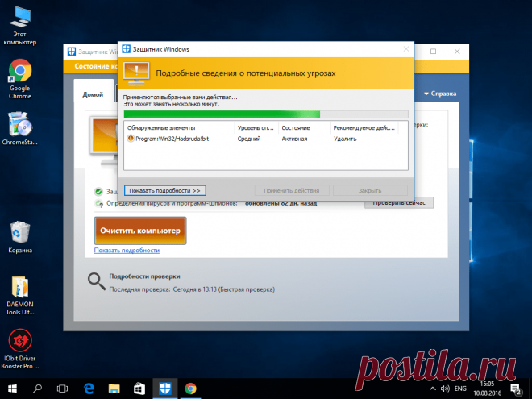Click the Активная status cell
Screen dimensions: 532x399
click(x=294, y=139)
